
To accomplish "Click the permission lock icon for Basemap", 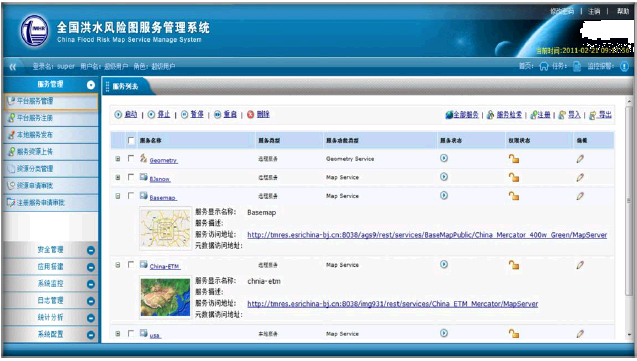I will click(x=514, y=196).
